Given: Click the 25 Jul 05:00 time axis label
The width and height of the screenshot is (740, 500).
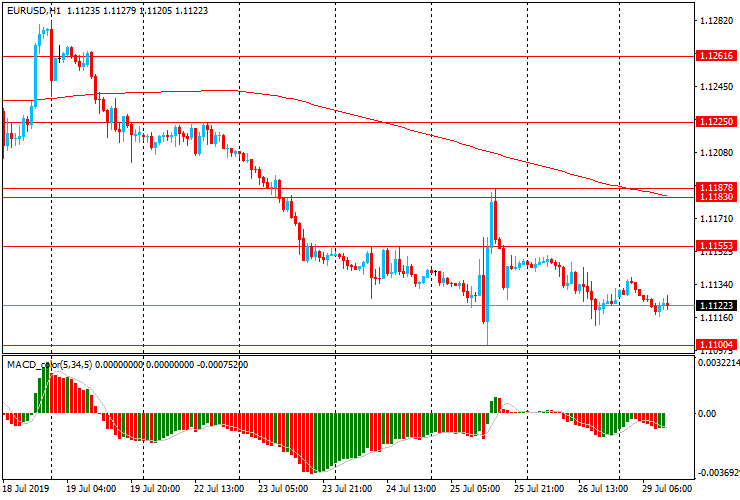Looking at the screenshot, I should coord(475,488).
